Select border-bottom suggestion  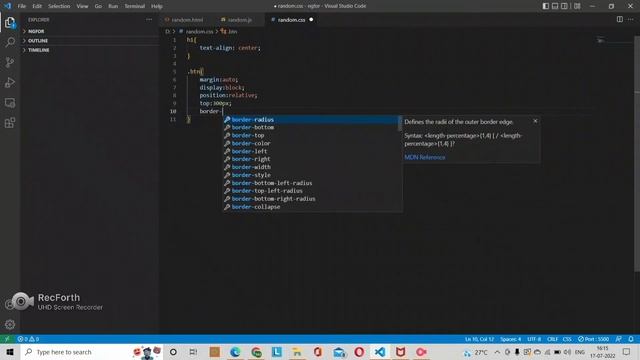(x=311, y=127)
